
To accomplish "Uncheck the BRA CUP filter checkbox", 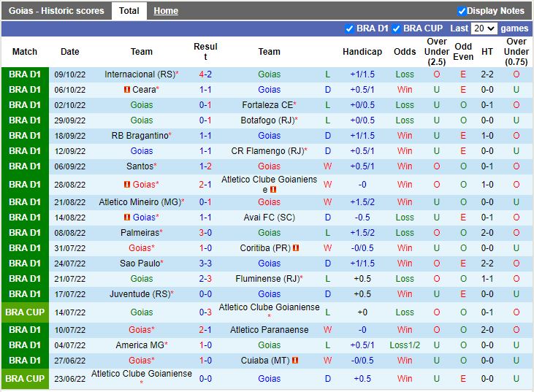I will click(x=396, y=28).
